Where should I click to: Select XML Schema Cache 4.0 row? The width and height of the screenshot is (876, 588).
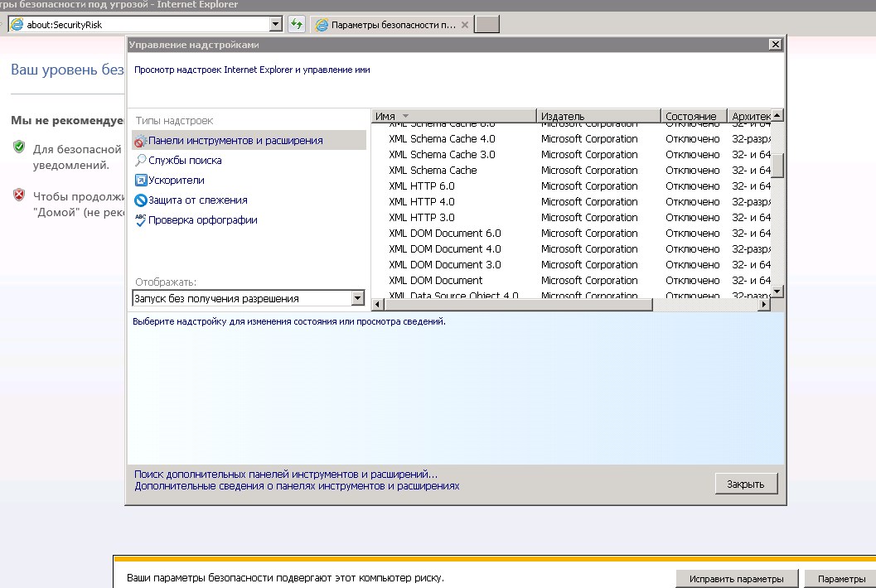pyautogui.click(x=571, y=138)
